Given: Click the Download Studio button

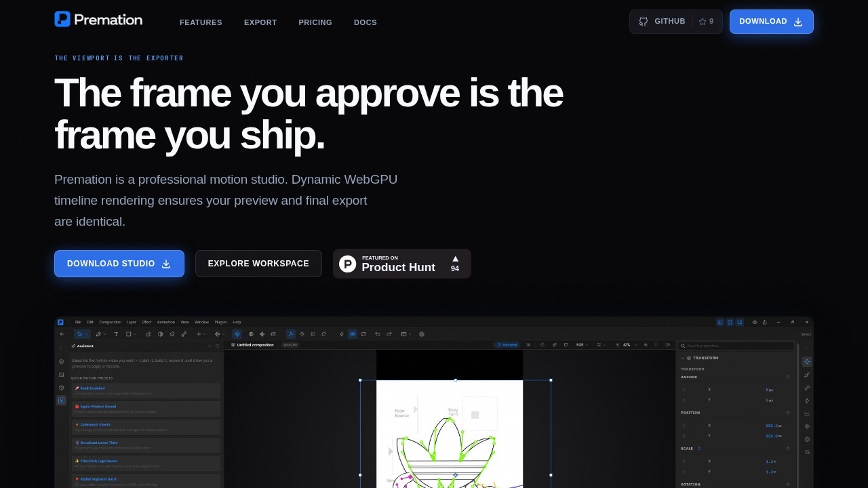Looking at the screenshot, I should [x=119, y=264].
